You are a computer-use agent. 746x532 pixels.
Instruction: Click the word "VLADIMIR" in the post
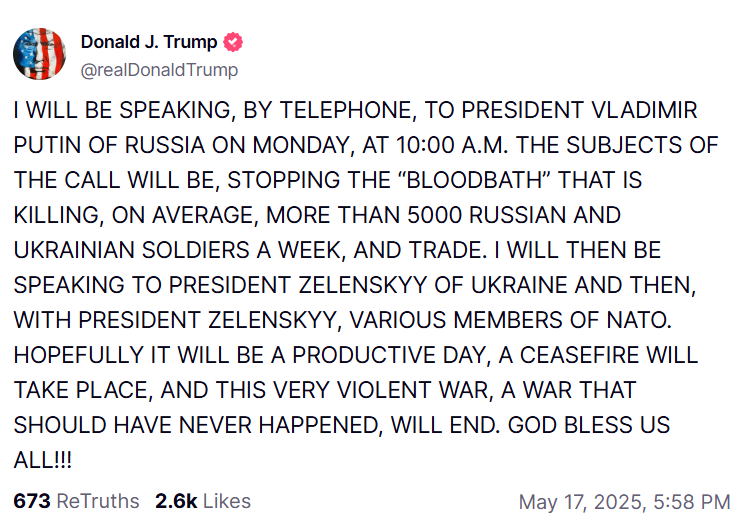645,110
